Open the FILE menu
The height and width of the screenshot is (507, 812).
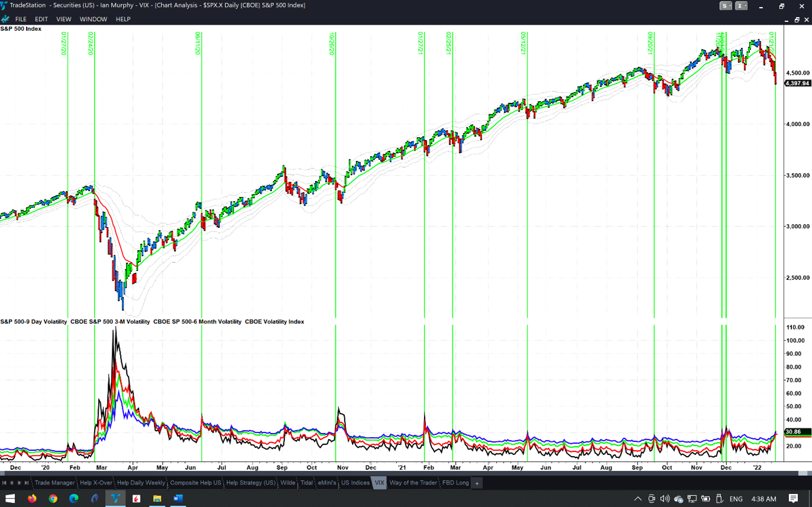(21, 19)
